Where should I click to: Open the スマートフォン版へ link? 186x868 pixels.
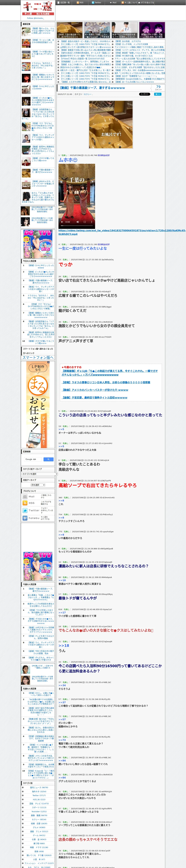click(x=38, y=357)
